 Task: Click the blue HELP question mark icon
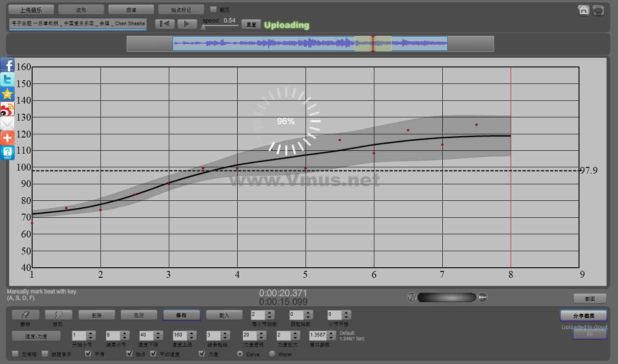pyautogui.click(x=7, y=153)
